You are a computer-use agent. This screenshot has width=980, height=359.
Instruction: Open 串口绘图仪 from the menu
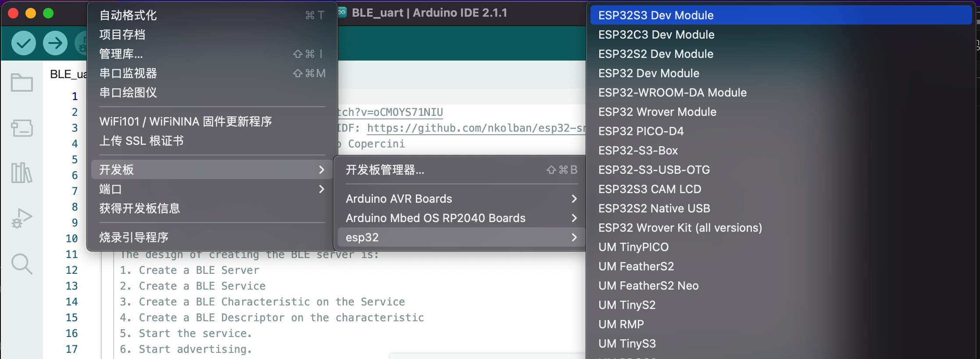(212, 93)
